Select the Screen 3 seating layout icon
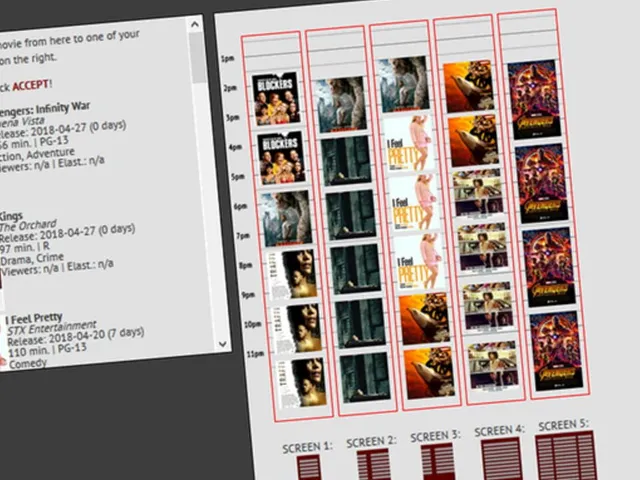640x480 pixels. [438, 462]
